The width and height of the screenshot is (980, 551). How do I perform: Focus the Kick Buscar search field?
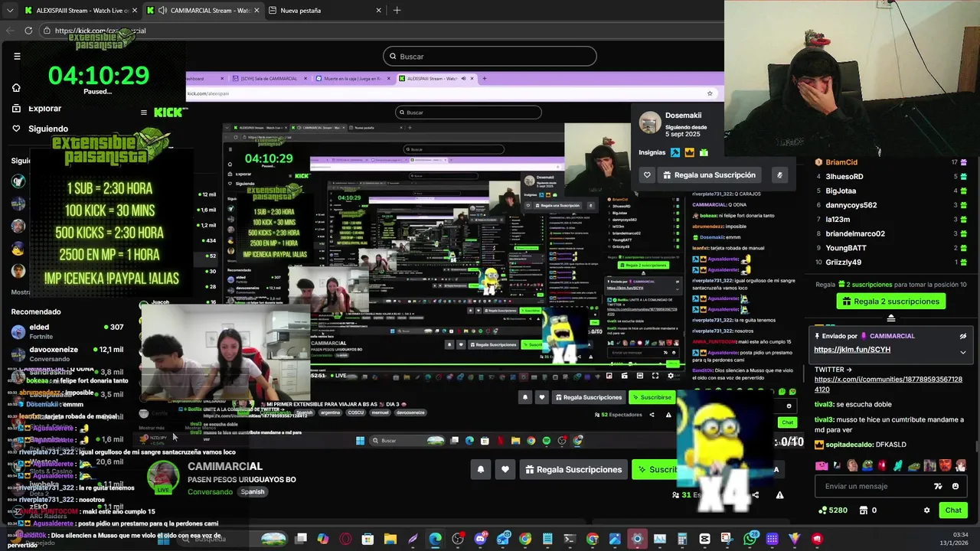coord(490,57)
